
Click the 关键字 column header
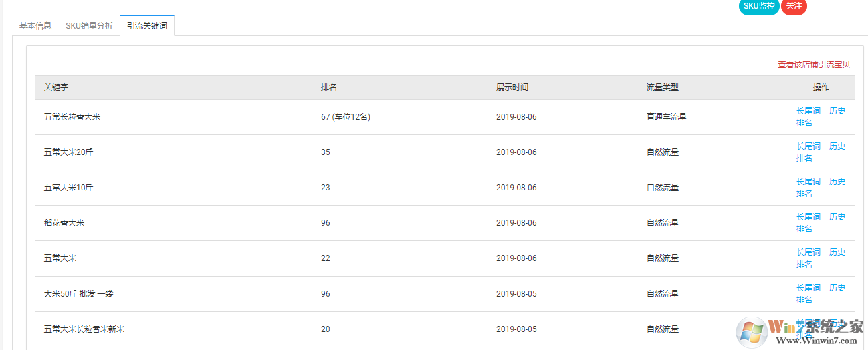56,87
